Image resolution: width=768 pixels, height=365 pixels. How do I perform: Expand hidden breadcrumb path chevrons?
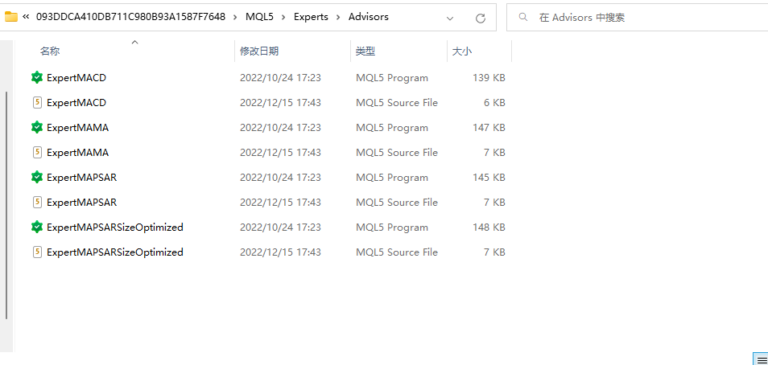click(x=26, y=17)
